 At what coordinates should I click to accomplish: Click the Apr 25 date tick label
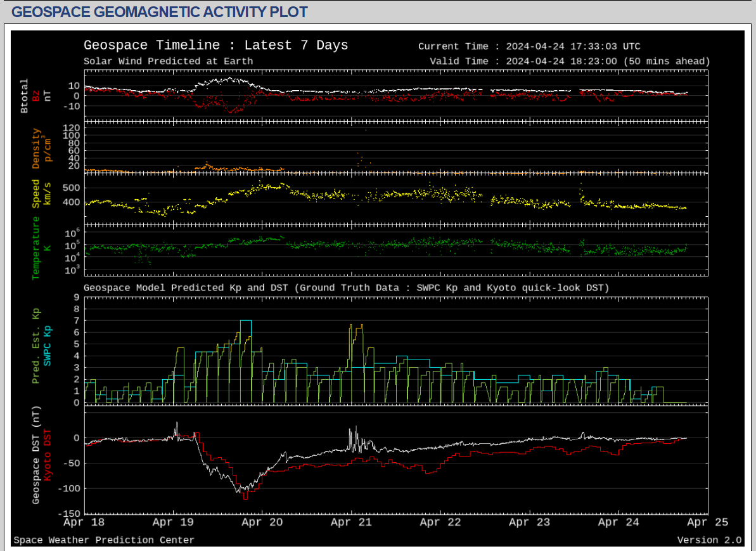point(708,522)
